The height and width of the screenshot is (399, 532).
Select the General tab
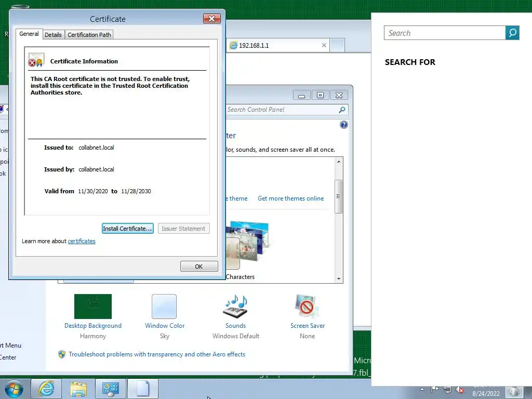(x=29, y=34)
